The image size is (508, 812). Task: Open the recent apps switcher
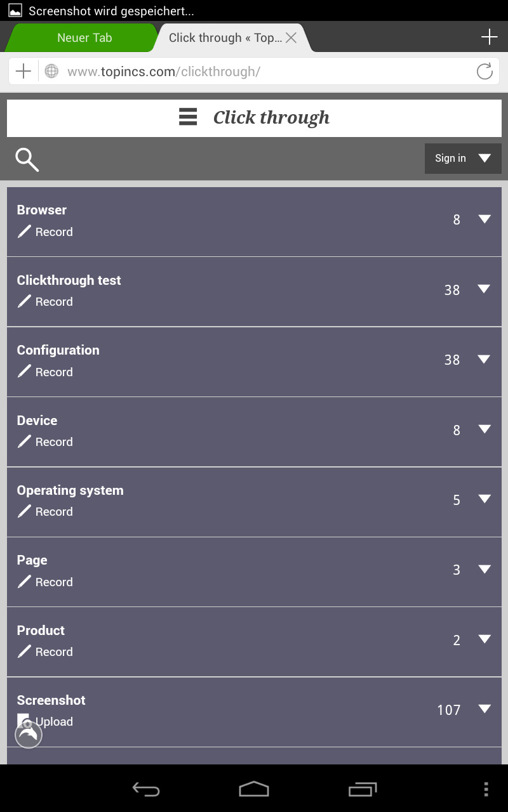tap(363, 789)
